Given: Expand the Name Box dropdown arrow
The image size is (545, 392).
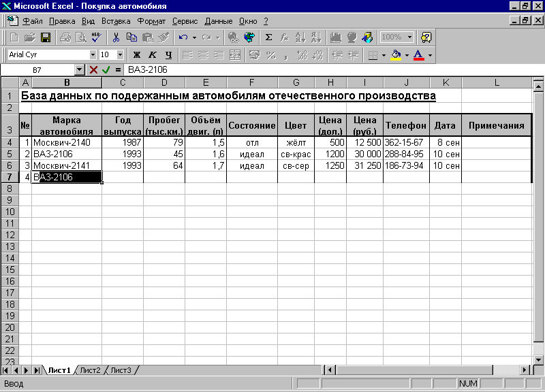Looking at the screenshot, I should click(x=80, y=70).
